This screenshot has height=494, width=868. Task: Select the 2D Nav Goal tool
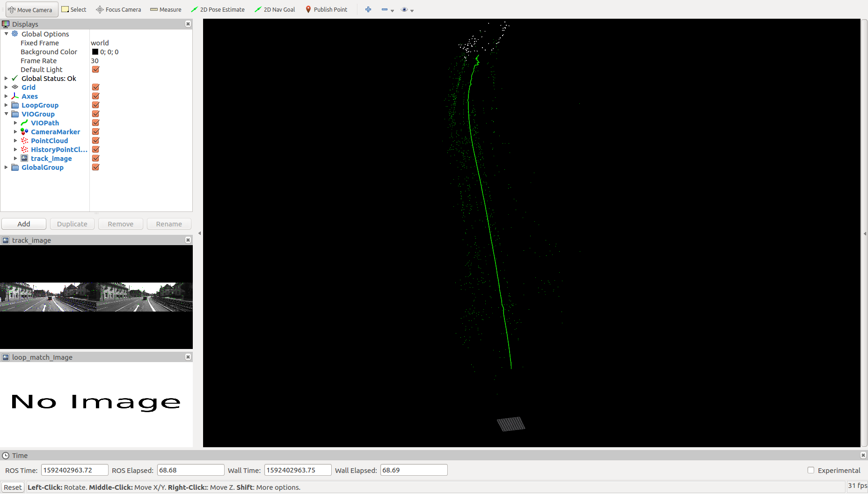[275, 9]
